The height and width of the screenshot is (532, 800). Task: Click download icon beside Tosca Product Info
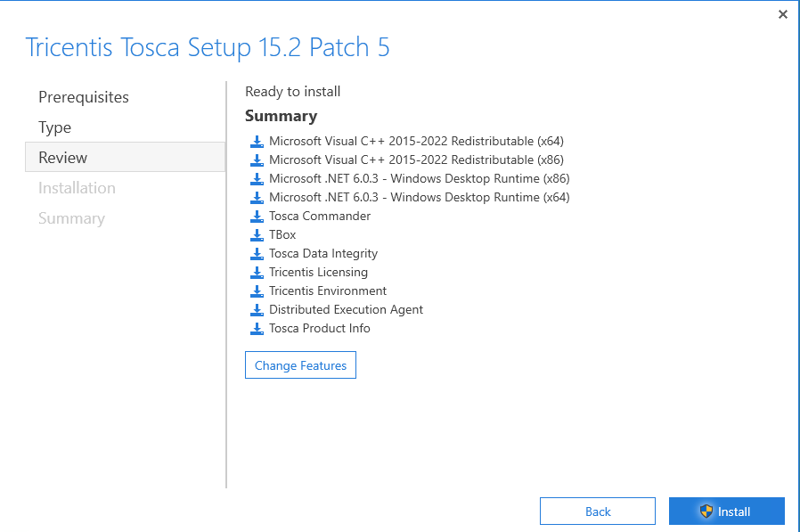click(x=257, y=328)
